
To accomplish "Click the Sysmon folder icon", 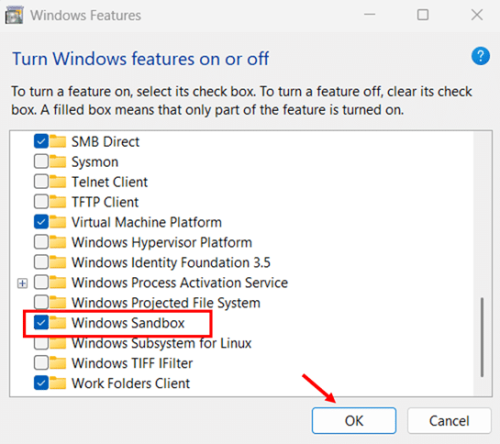I will (58, 161).
